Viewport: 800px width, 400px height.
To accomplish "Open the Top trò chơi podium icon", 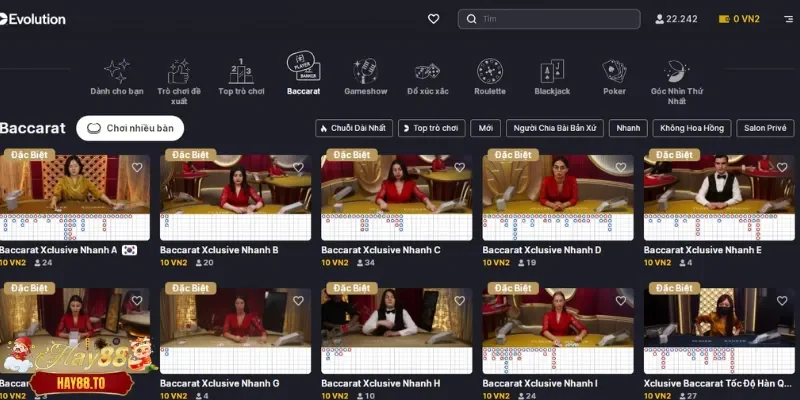I will (x=241, y=71).
